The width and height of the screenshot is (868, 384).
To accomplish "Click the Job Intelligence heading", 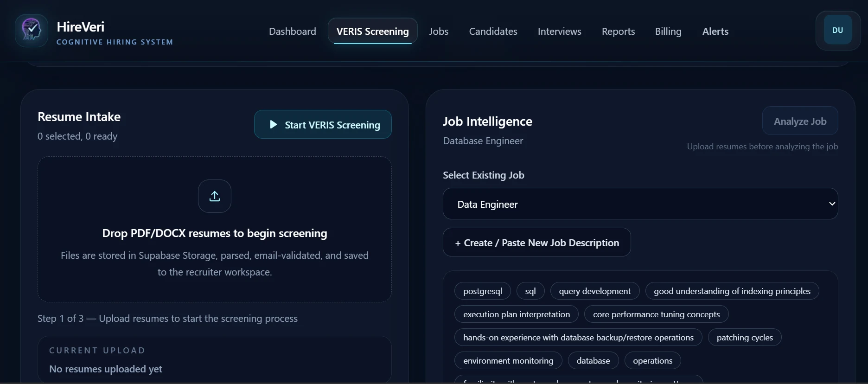I will 487,122.
